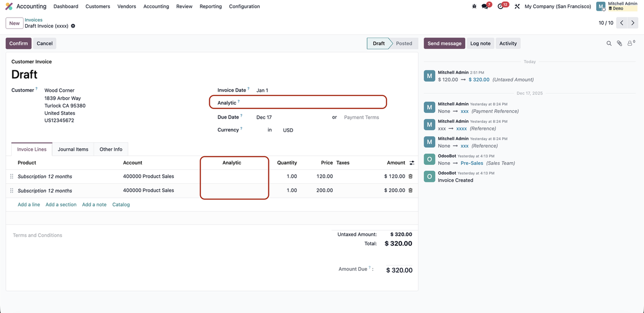Screen dimensions: 644x313
Task: Add a line to the invoice
Action: [28, 204]
